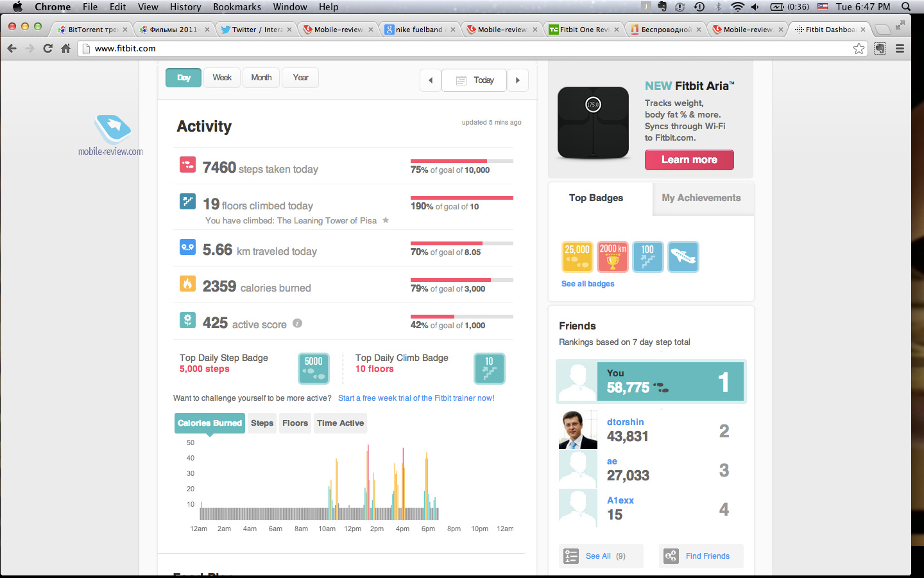This screenshot has width=924, height=578.
Task: Open the ae friend profile link
Action: tap(612, 461)
